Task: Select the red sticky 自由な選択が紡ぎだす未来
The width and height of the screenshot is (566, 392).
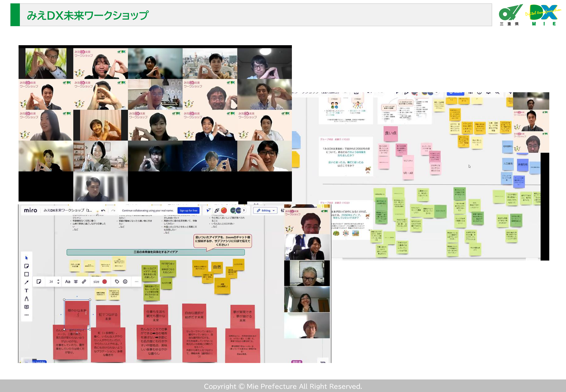Action: (194, 315)
